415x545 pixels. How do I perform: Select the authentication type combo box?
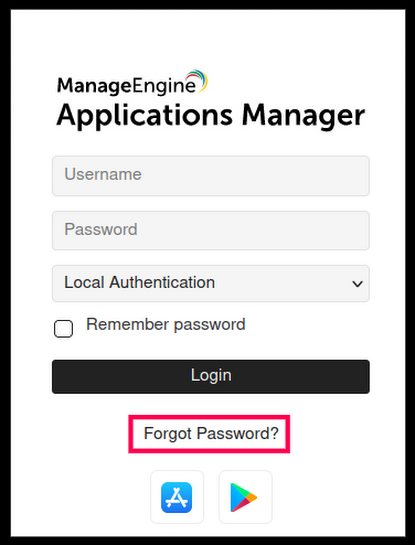[x=211, y=283]
